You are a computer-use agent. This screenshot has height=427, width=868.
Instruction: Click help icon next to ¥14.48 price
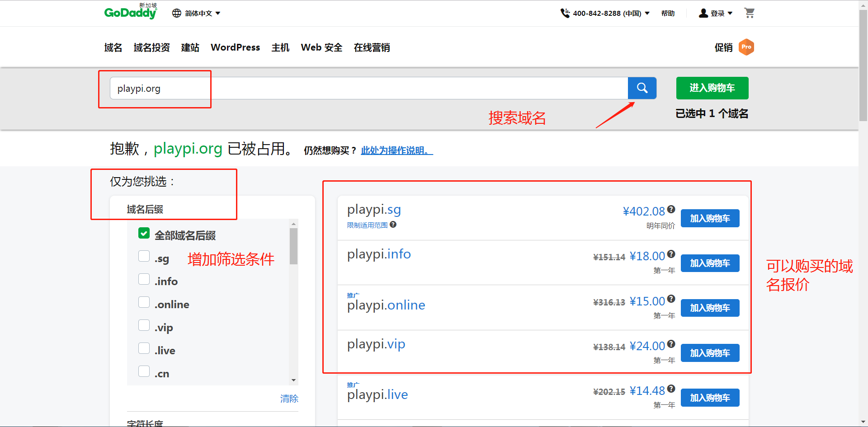[671, 389]
